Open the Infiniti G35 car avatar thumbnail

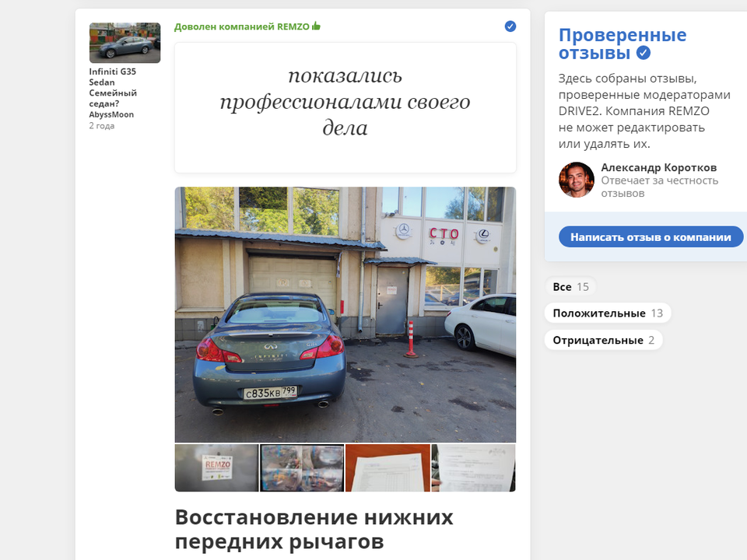(124, 43)
